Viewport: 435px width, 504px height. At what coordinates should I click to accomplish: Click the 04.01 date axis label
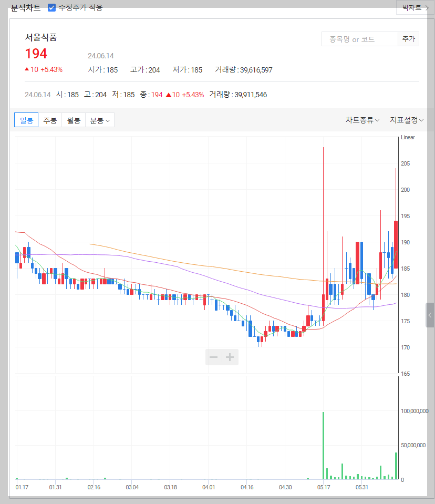[x=209, y=487]
